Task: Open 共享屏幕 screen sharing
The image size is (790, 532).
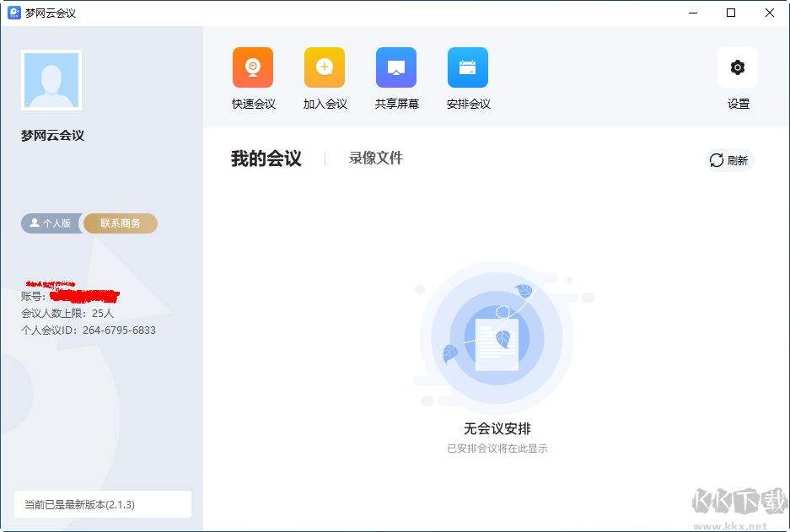Action: pyautogui.click(x=395, y=67)
